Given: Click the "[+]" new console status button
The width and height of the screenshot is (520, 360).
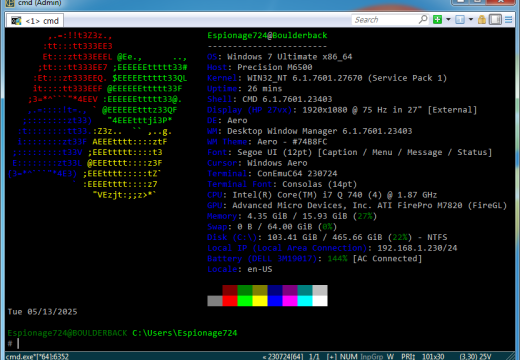Looking at the screenshot, I should (331, 356).
